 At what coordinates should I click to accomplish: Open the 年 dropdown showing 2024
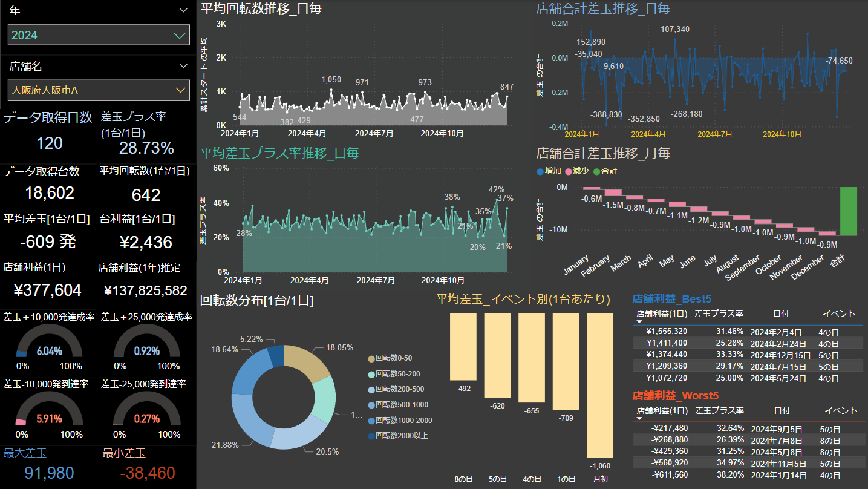click(99, 35)
